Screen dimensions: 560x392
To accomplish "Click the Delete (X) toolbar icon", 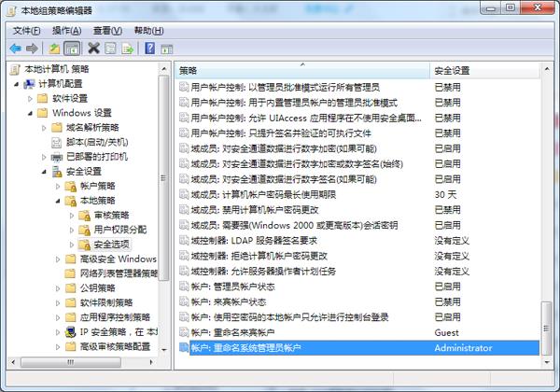I will 93,49.
